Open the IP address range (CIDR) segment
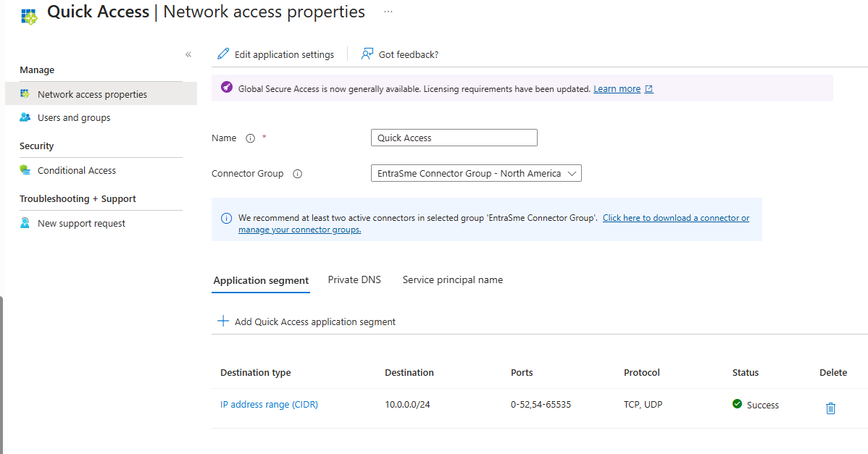This screenshot has height=454, width=868. [x=269, y=405]
